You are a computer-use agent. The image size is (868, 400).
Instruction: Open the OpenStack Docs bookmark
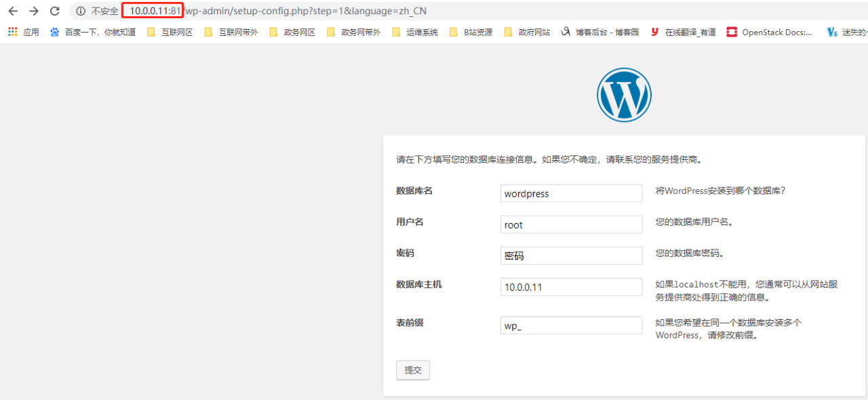coord(770,32)
